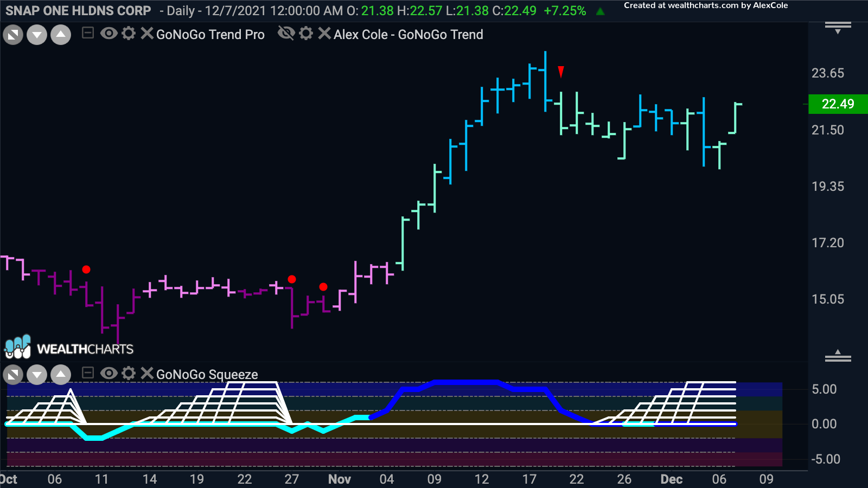Show the hidden Alex Cole GoNoGo Trend indicator
The image size is (868, 488).
(x=286, y=34)
